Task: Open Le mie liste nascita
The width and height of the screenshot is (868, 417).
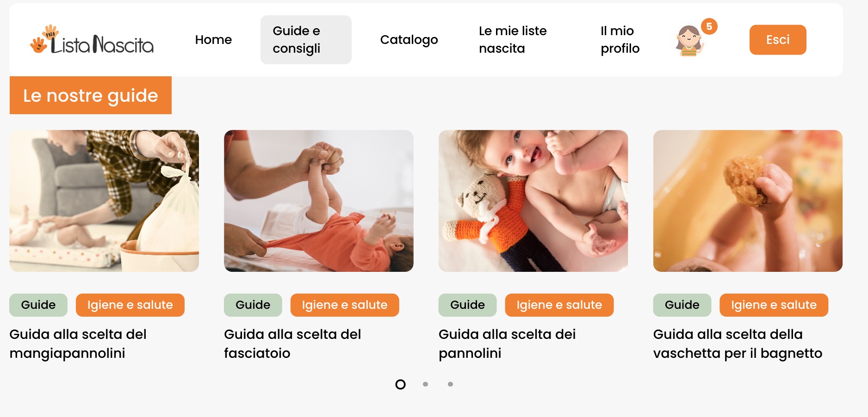Action: point(513,40)
